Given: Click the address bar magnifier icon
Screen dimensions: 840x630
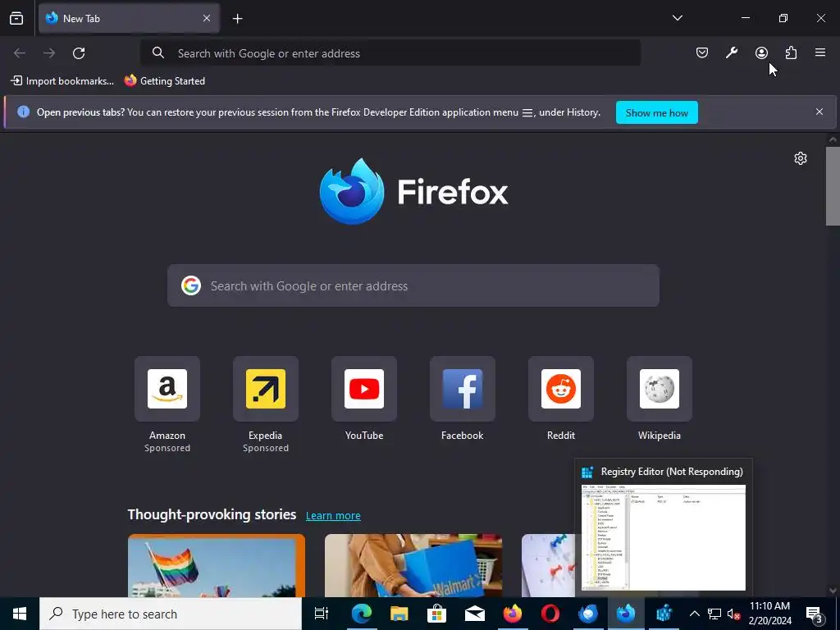Looking at the screenshot, I should click(158, 52).
